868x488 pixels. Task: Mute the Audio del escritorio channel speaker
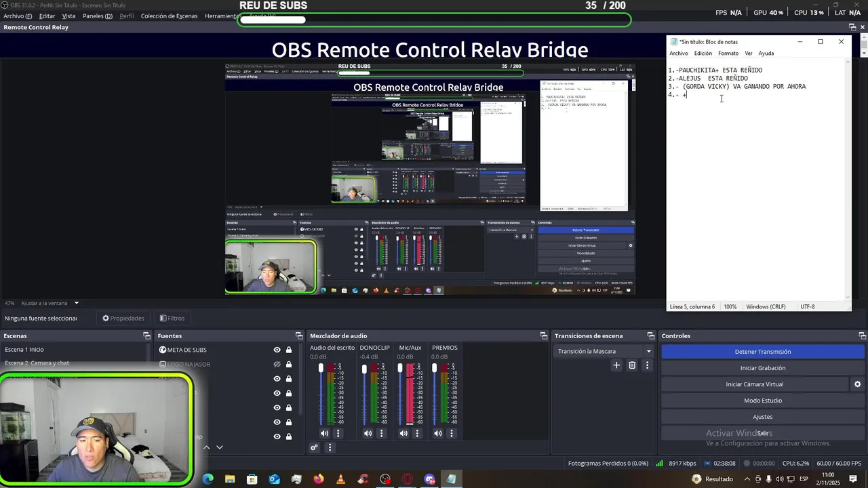324,434
